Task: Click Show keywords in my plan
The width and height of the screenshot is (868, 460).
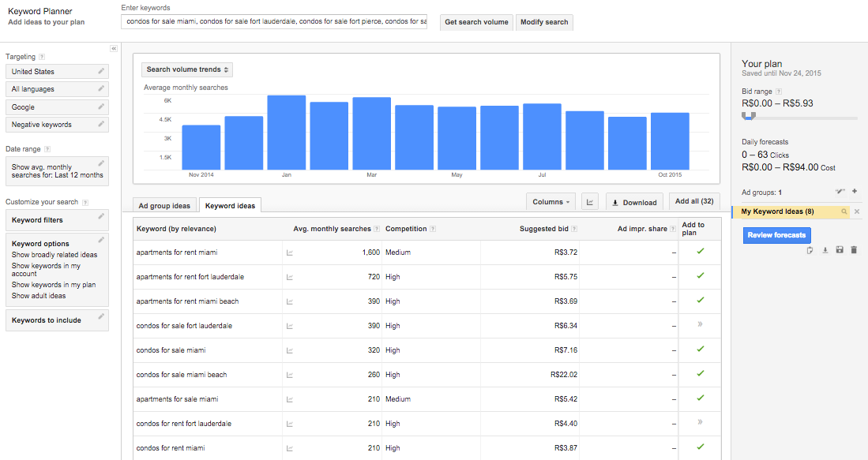Action: 54,285
